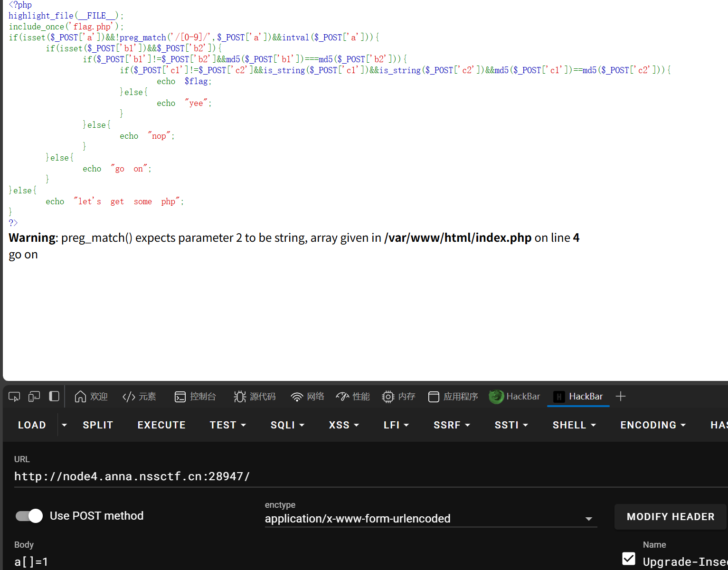The height and width of the screenshot is (570, 728).
Task: Open the SQLI dropdown menu
Action: (x=287, y=425)
